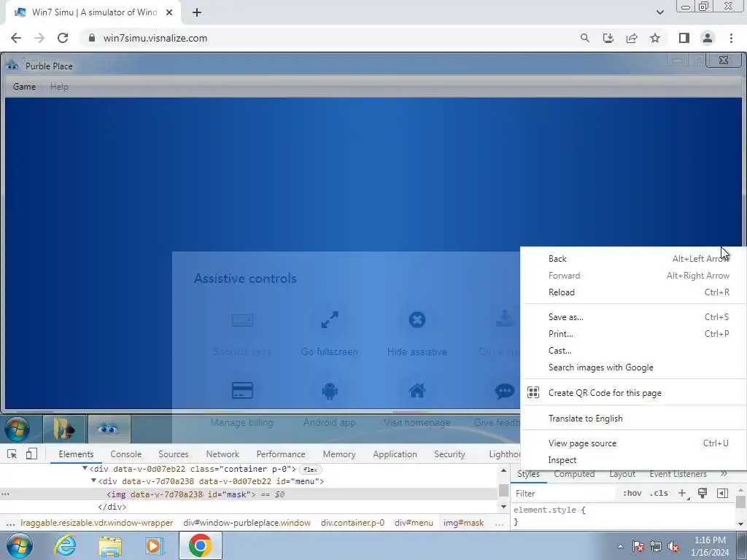The width and height of the screenshot is (747, 560).
Task: Collapse the div class container p-0 node
Action: [x=85, y=469]
